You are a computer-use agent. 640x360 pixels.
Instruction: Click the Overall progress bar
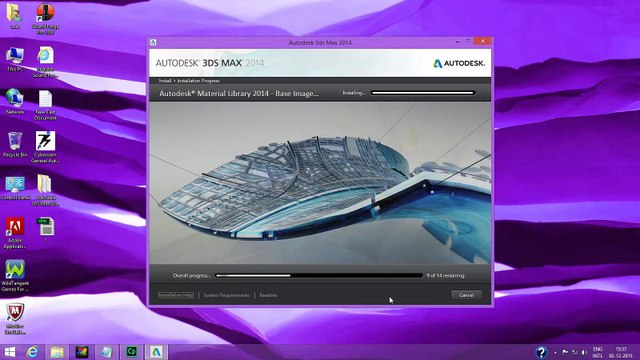(x=319, y=276)
